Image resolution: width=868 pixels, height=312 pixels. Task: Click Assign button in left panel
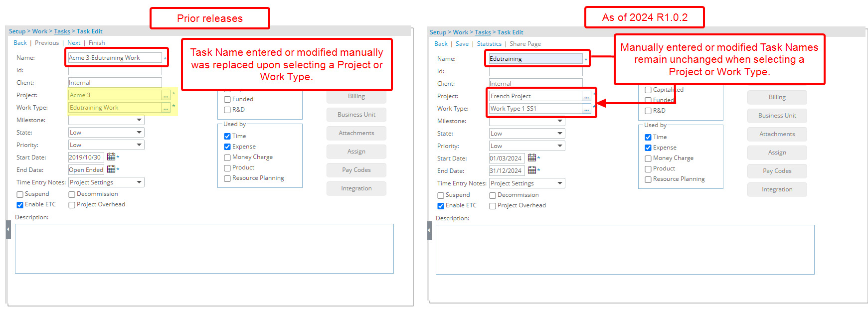tap(356, 152)
